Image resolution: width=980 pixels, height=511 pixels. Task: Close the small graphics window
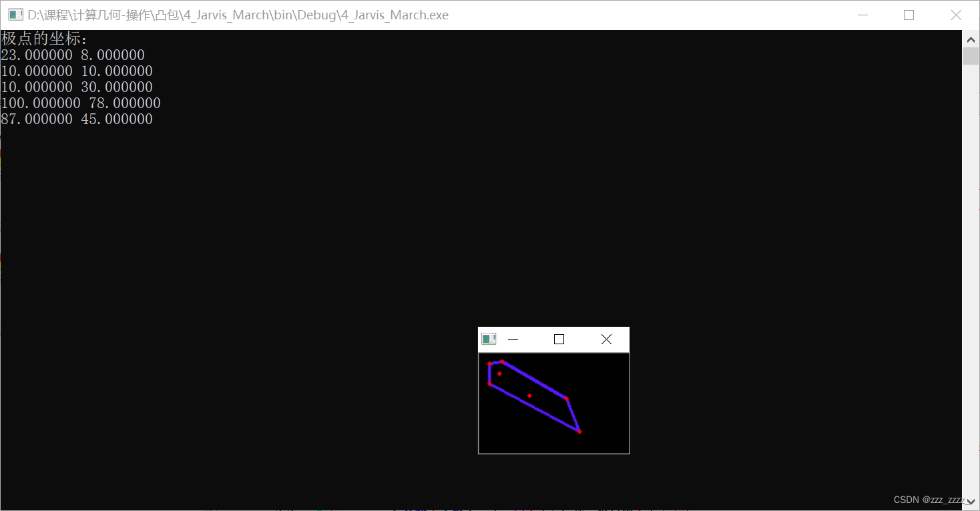coord(606,339)
